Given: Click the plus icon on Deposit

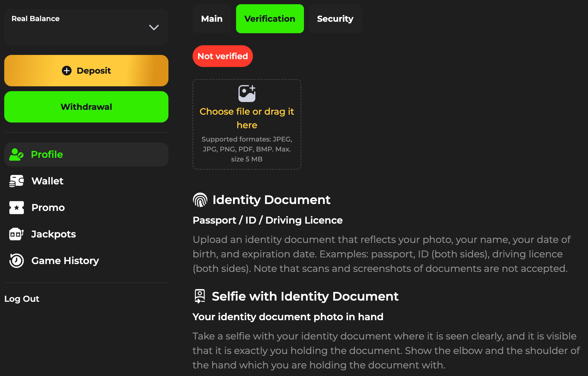Looking at the screenshot, I should point(67,71).
